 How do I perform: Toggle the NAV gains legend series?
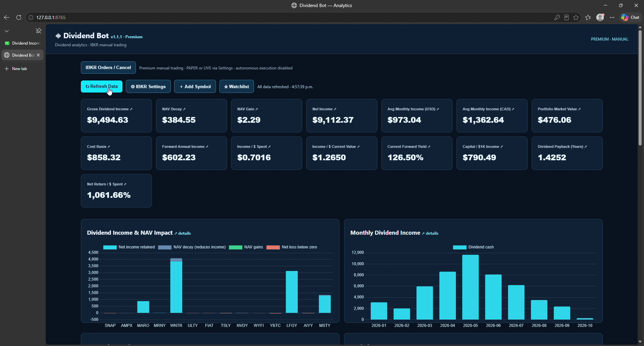pos(246,247)
